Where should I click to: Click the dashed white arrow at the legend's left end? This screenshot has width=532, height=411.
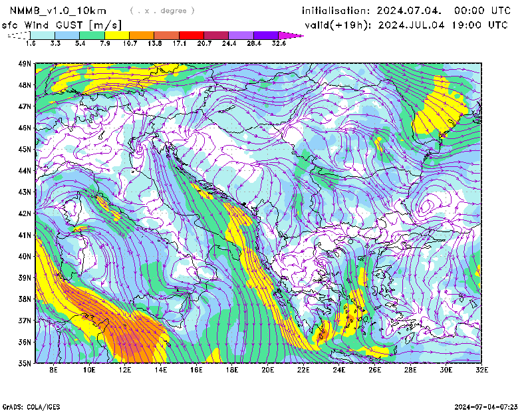coord(18,35)
